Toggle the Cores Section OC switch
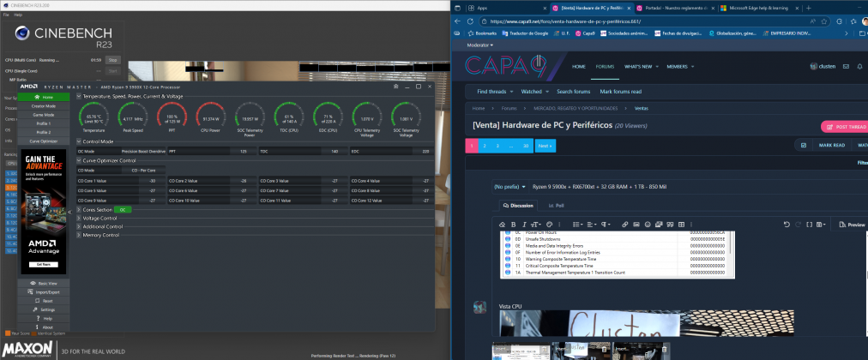868x360 pixels. point(123,209)
